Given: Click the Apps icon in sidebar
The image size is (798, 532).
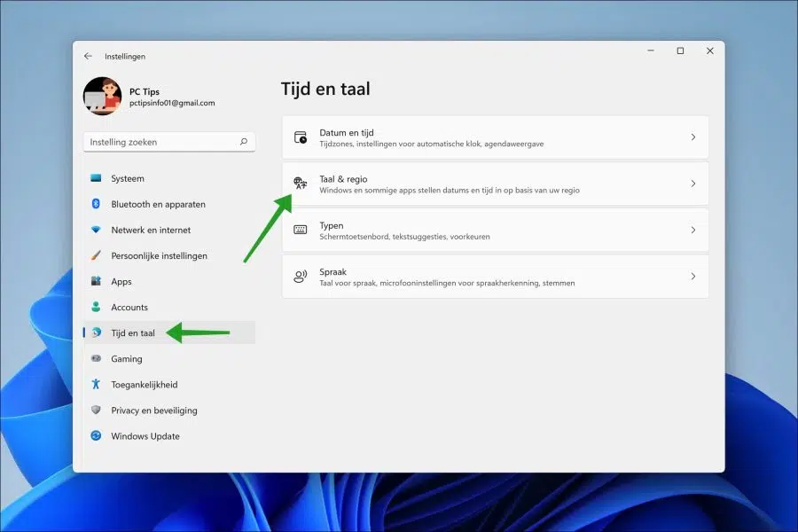Looking at the screenshot, I should click(96, 281).
